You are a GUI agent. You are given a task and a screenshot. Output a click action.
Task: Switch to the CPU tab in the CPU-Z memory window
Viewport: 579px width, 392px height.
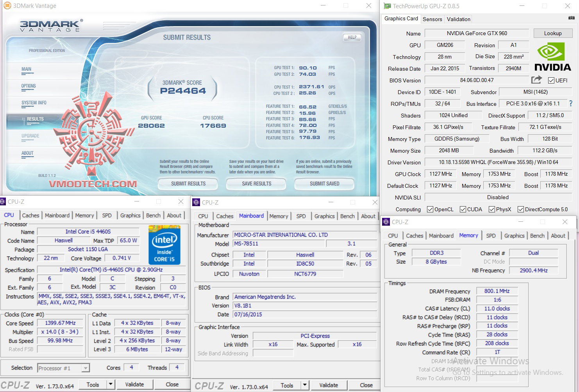[x=393, y=236]
